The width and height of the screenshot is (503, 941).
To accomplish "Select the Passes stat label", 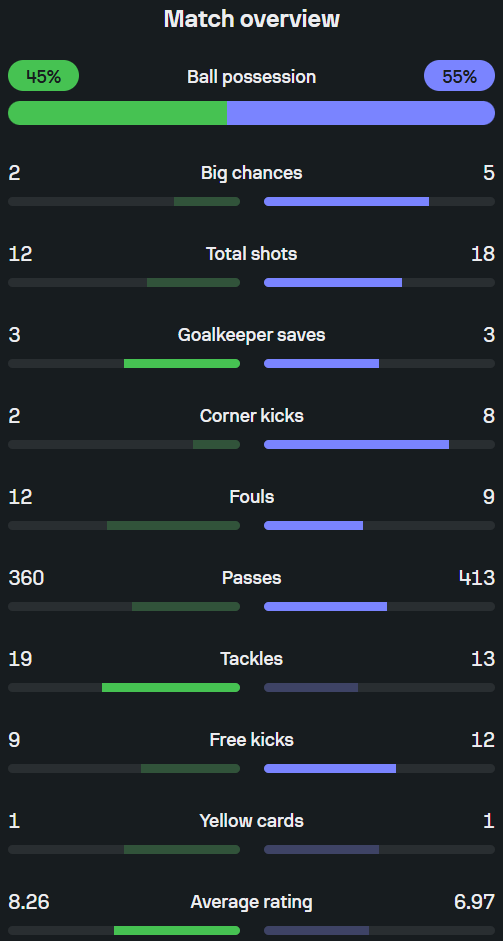I will point(252,578).
